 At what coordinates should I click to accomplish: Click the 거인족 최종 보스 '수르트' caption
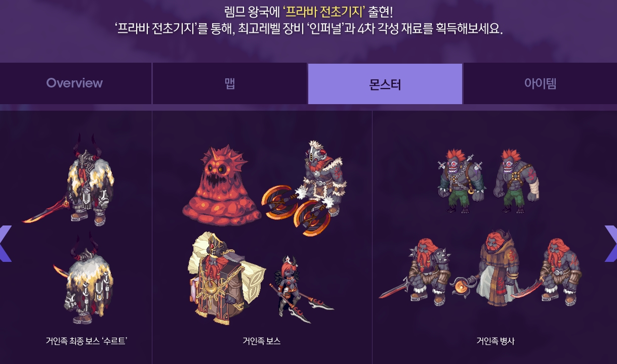[86, 341]
